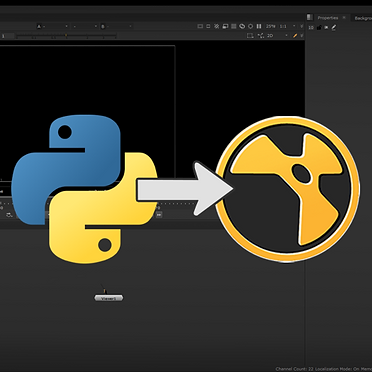Screen dimensions: 372x372
Task: Open the 25% zoom dropdown
Action: (271, 26)
